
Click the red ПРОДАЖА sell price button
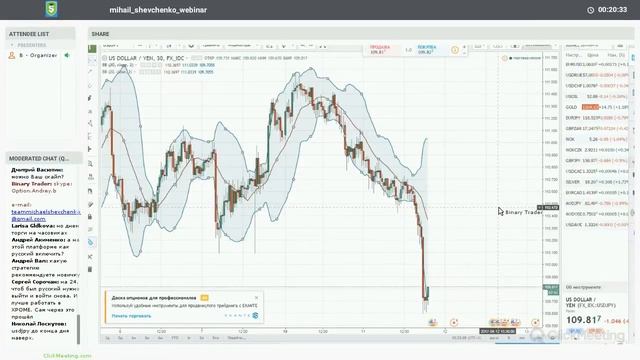tap(382, 50)
